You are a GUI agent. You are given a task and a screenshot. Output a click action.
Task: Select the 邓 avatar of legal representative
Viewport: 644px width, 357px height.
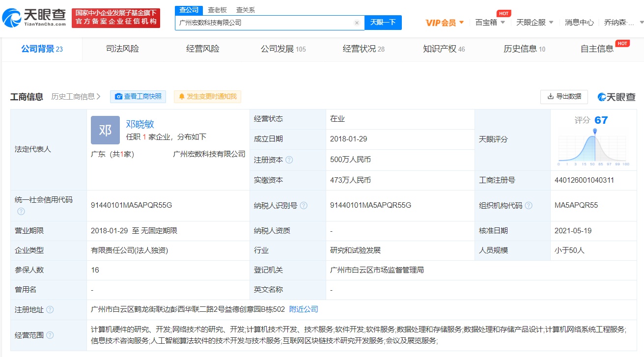(105, 130)
